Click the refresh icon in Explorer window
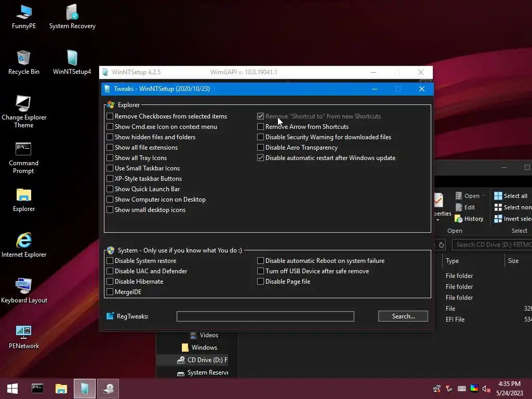Screen dimensions: 532x399 [x=442, y=245]
